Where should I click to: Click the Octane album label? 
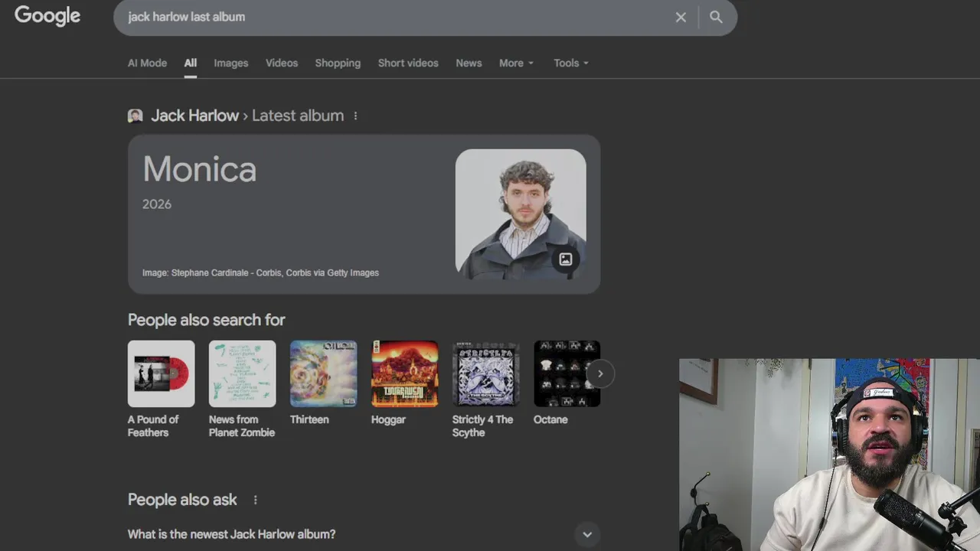click(550, 419)
